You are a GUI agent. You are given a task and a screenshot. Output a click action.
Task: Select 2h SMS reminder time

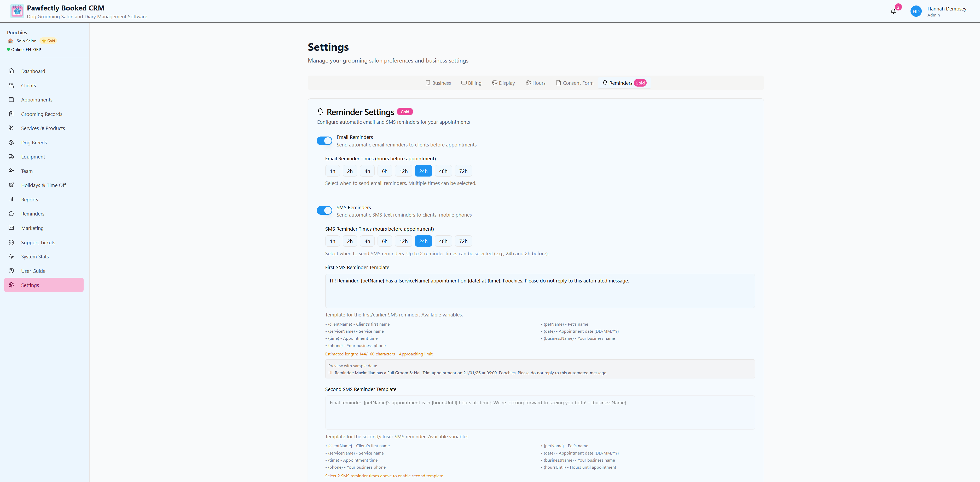(x=350, y=241)
